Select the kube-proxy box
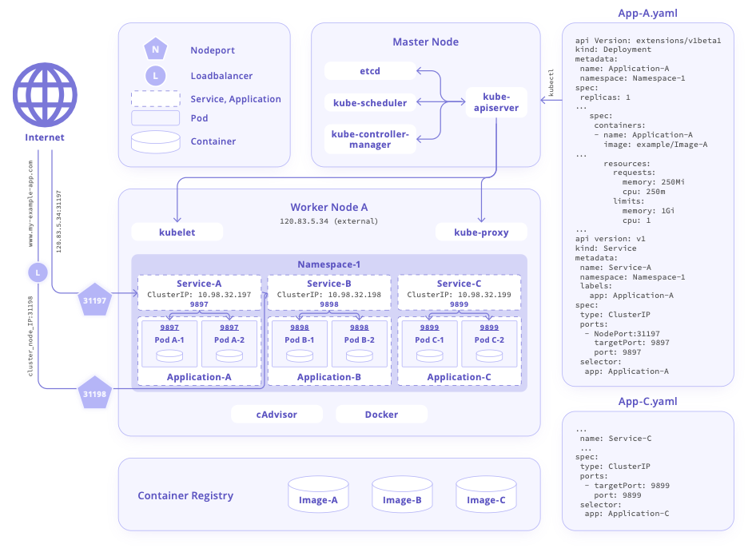The image size is (756, 556). 481,232
